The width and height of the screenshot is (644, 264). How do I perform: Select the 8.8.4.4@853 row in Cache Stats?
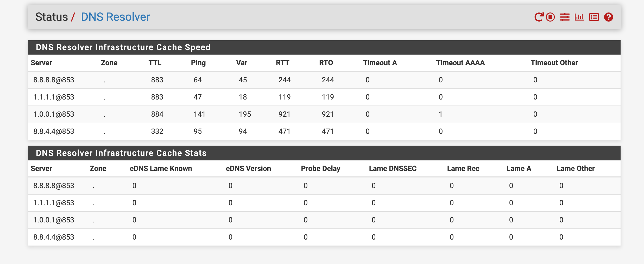tap(324, 237)
